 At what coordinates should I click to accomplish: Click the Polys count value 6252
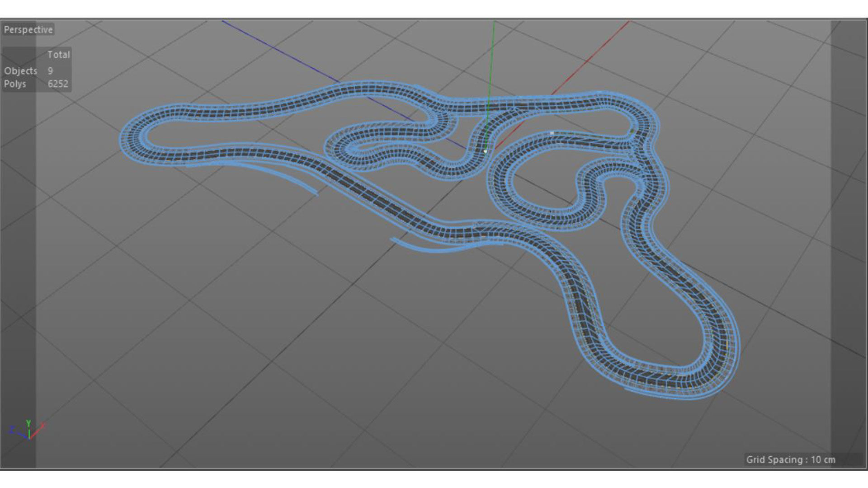pos(58,84)
